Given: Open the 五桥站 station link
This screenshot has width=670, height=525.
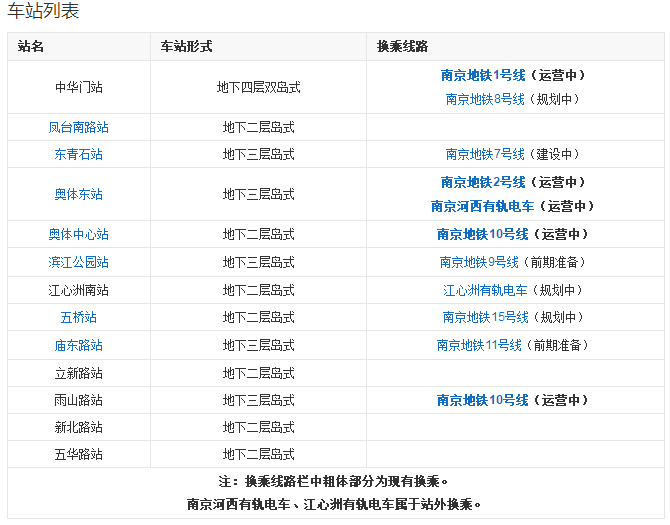Looking at the screenshot, I should [79, 317].
